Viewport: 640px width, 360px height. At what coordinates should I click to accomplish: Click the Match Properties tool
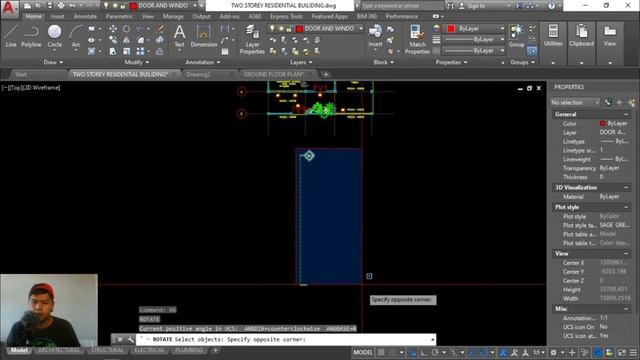coord(417,39)
